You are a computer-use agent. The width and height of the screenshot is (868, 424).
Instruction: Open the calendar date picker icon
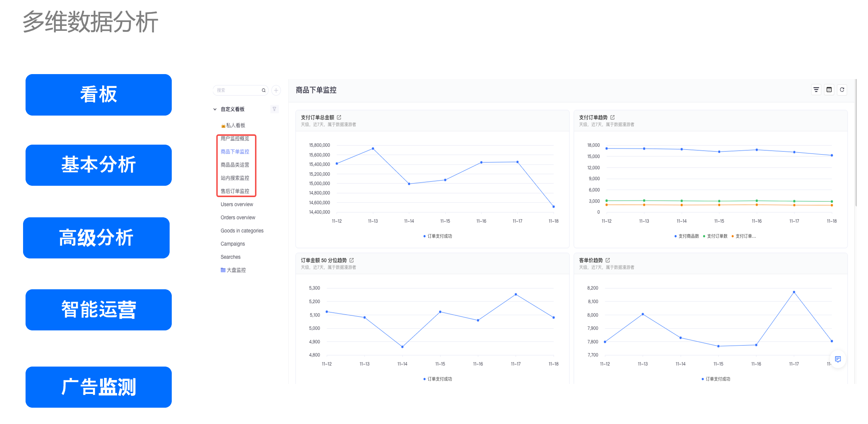click(829, 90)
